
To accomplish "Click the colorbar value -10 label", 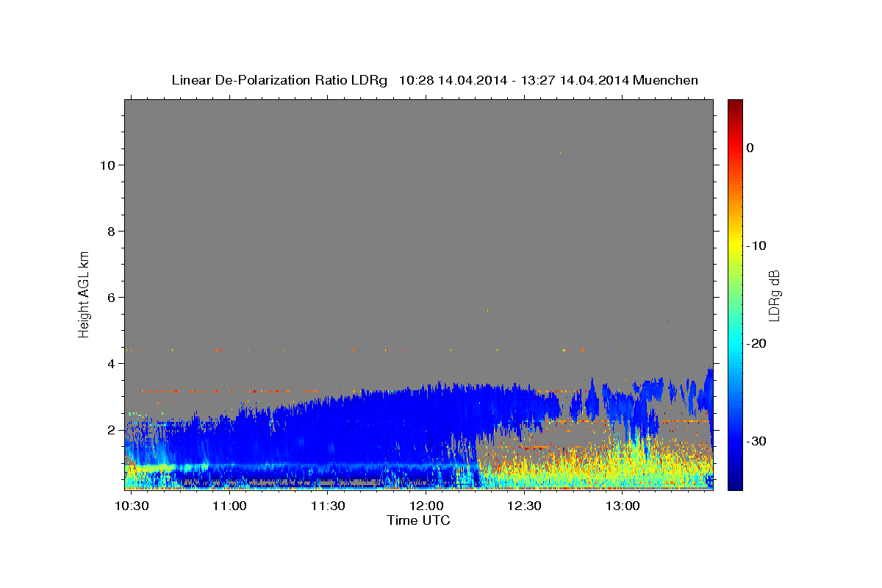I will pos(756,245).
